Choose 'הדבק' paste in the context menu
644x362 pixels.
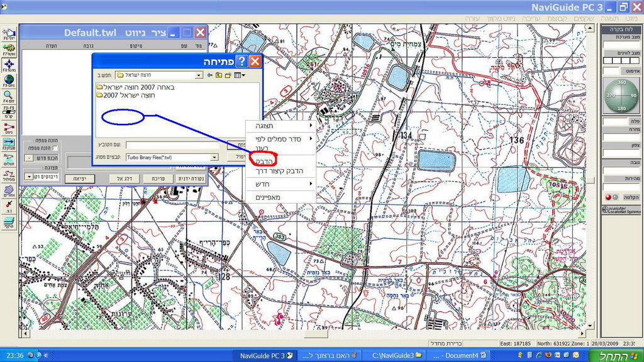point(264,162)
